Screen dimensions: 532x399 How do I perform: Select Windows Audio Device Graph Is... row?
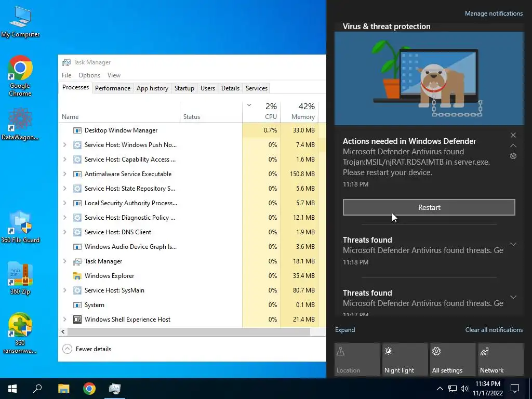pyautogui.click(x=192, y=247)
